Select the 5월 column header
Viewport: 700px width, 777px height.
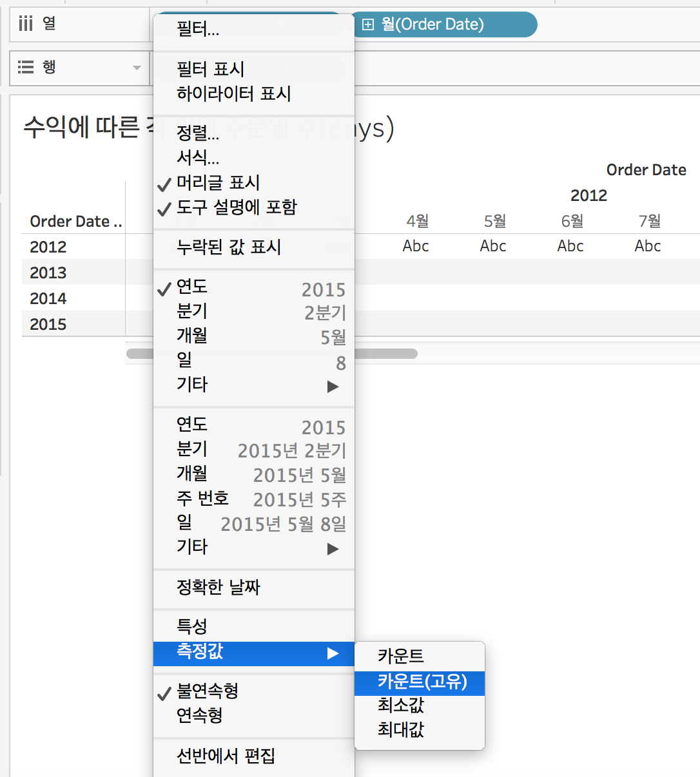494,222
